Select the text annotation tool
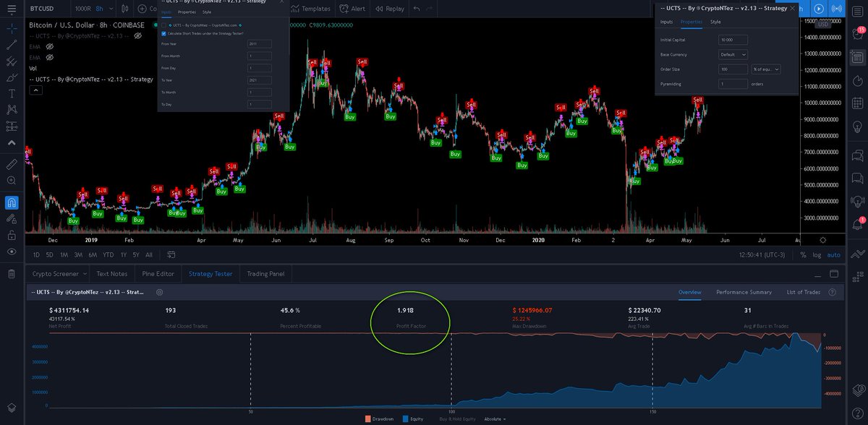 click(11, 94)
